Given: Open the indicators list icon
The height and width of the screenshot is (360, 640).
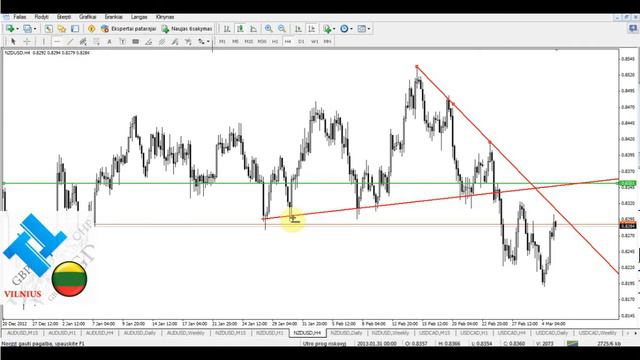Looking at the screenshot, I should coord(327,29).
